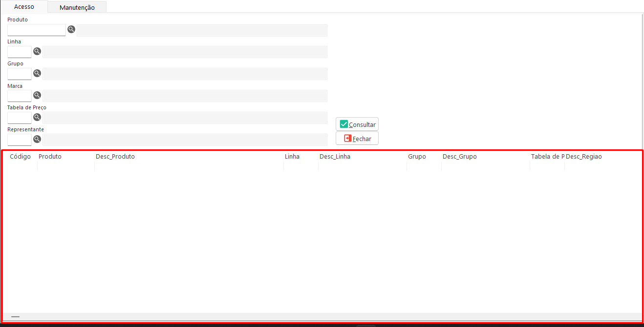644x327 pixels.
Task: Click the Tabela de Preço search icon
Action: 37,117
